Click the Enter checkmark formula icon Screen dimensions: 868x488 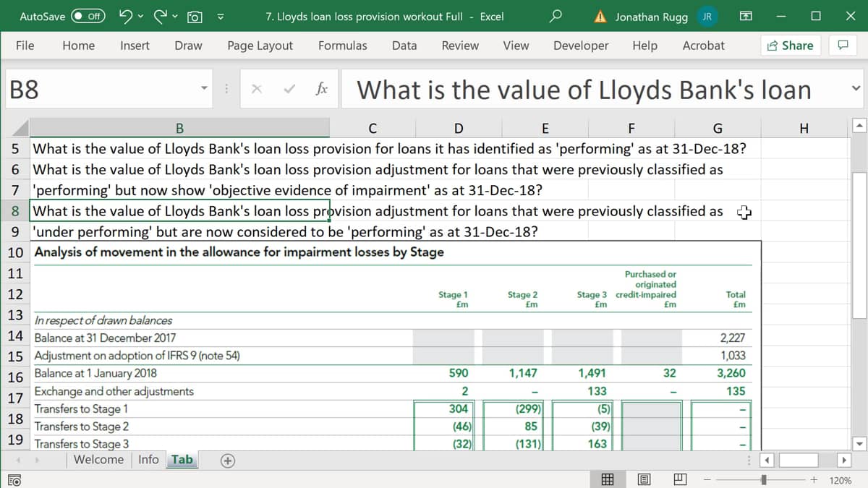tap(289, 90)
